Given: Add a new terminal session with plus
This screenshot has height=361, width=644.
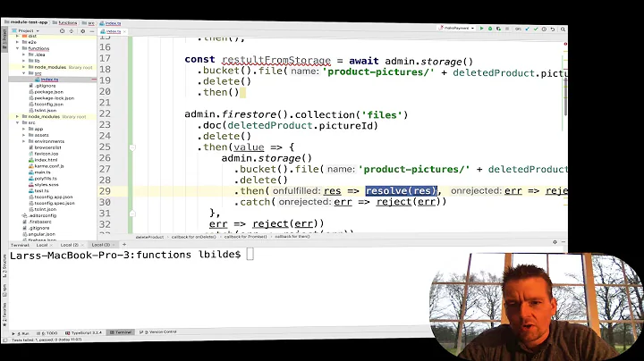Looking at the screenshot, I should tap(124, 245).
